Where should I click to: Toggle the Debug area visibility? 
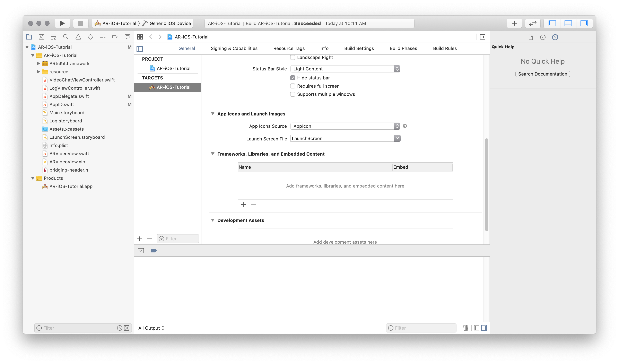tap(568, 23)
